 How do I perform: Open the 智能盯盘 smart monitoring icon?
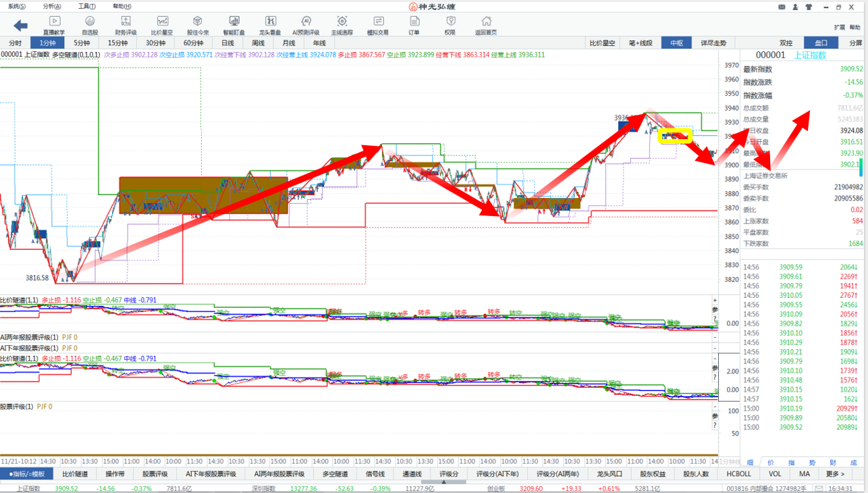point(234,26)
